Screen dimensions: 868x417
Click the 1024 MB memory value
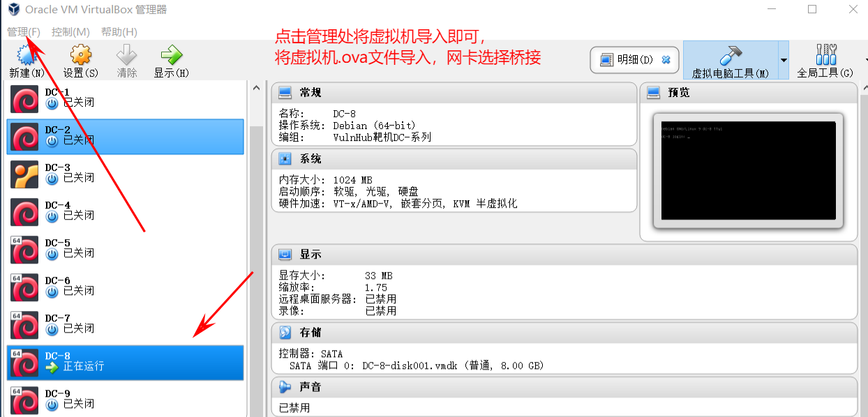(352, 180)
